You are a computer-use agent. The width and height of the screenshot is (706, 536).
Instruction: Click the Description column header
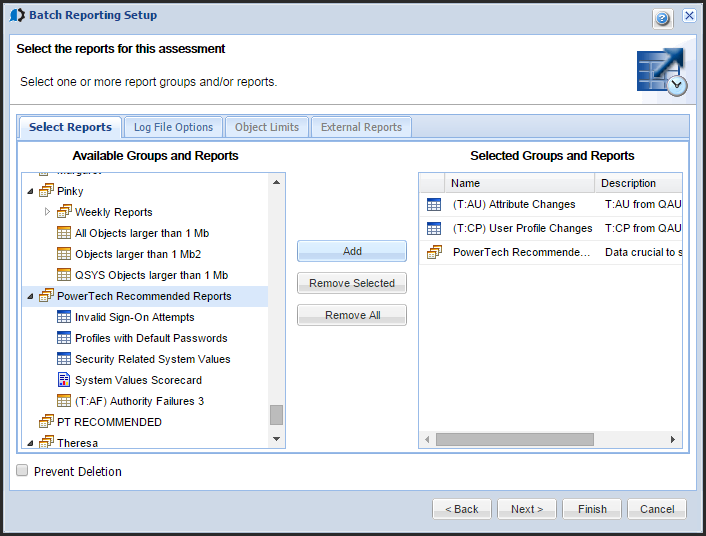coord(638,183)
